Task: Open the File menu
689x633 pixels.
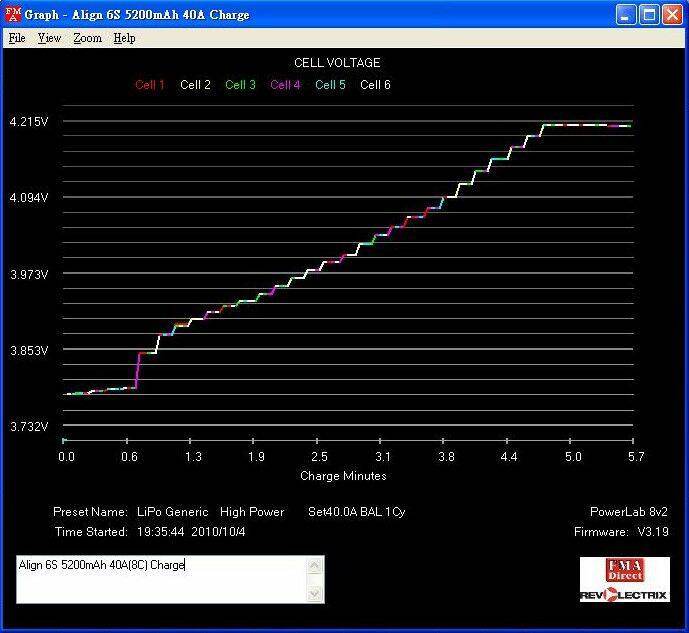Action: coord(17,38)
